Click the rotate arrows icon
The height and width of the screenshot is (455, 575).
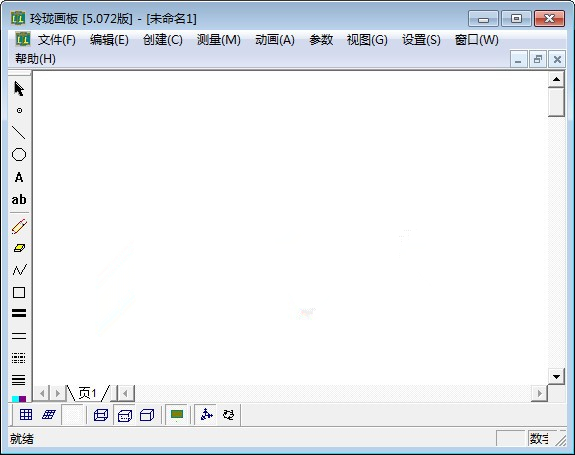(228, 415)
